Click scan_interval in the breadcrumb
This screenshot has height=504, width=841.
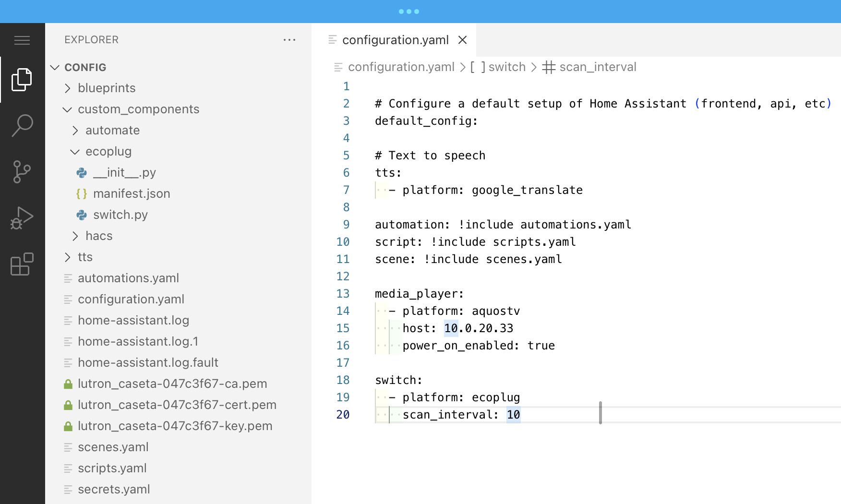click(x=598, y=67)
